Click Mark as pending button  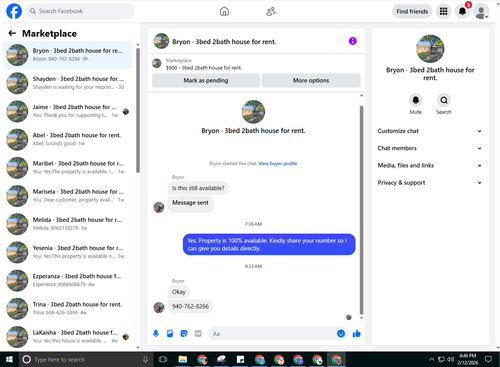click(206, 80)
